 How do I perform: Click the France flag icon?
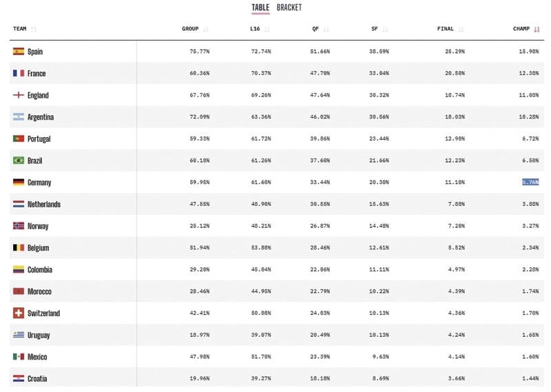point(19,74)
